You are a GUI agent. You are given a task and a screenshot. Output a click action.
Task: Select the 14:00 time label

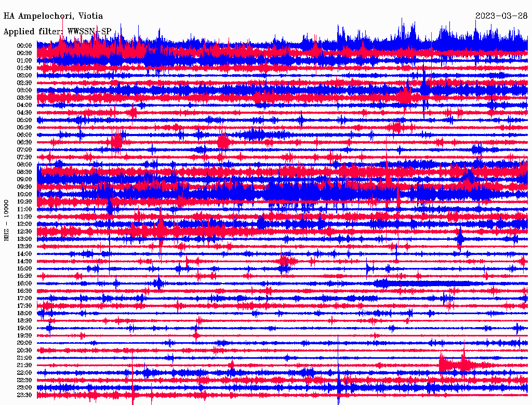[24, 254]
